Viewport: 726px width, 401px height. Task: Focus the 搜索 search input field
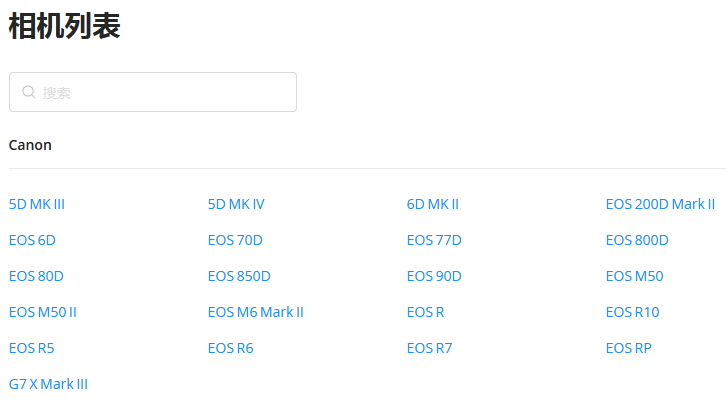(153, 92)
